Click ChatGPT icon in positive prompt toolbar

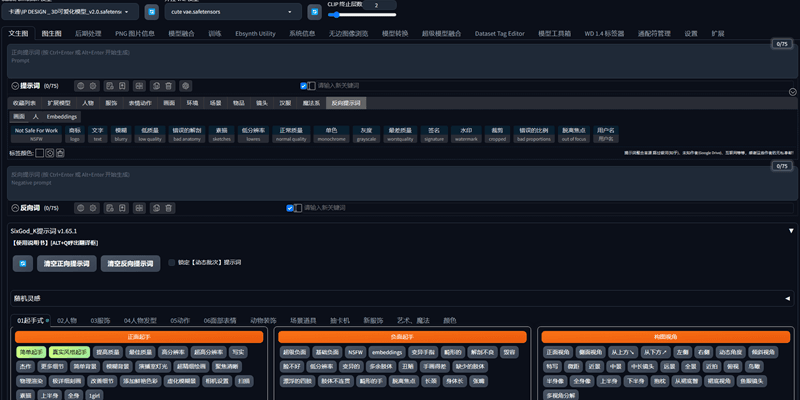(186, 86)
